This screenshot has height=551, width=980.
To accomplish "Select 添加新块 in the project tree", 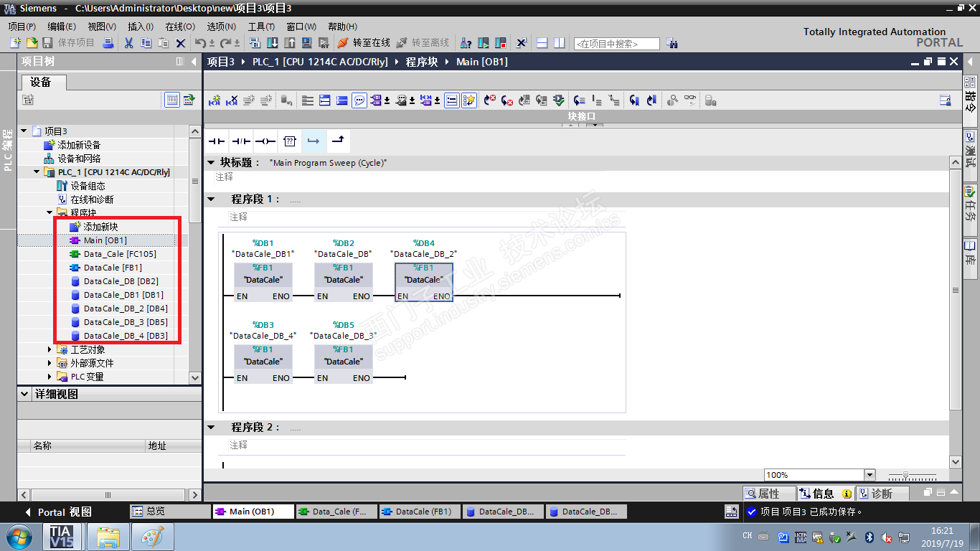I will click(100, 227).
